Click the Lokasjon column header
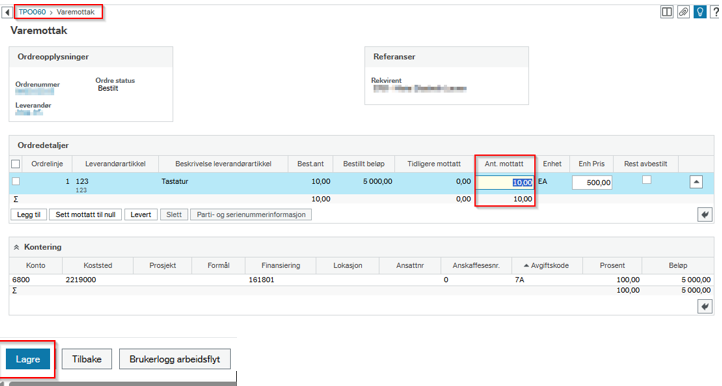 tap(348, 265)
